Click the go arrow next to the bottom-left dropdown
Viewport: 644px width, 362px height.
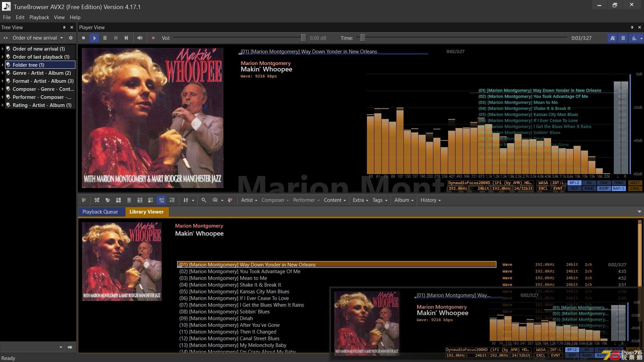(x=70, y=347)
